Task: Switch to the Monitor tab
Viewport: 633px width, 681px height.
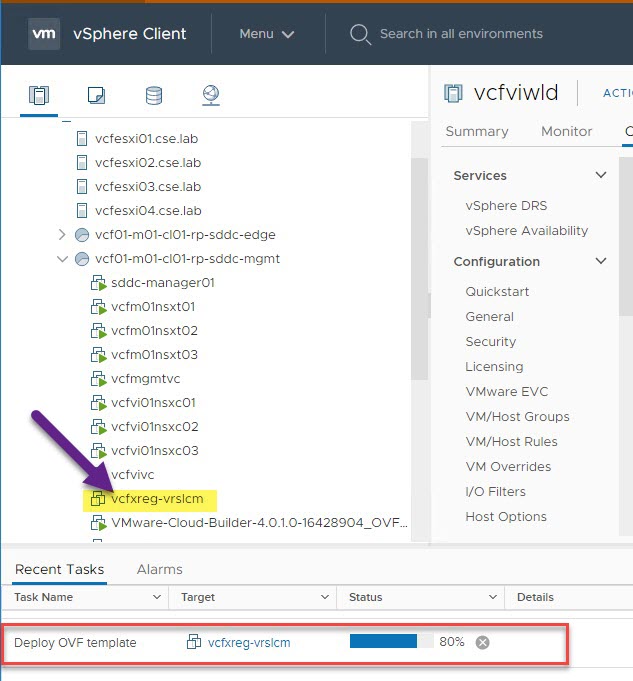Action: click(566, 131)
